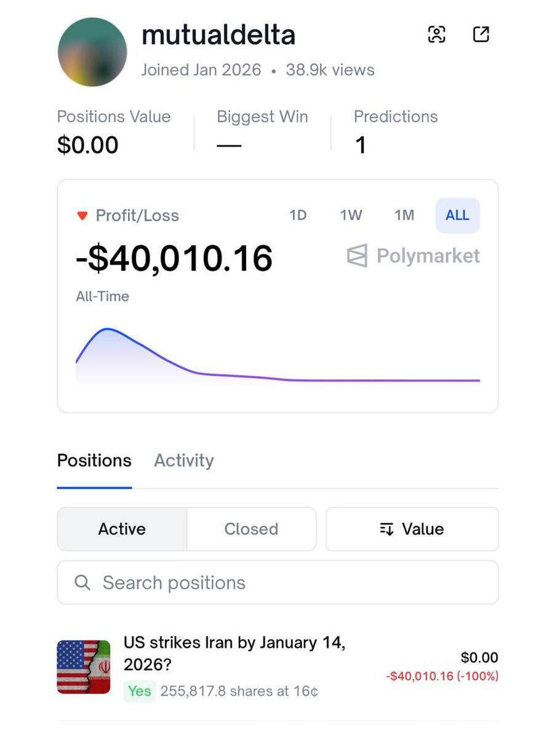Switch to the Activity tab
Viewport: 560px width, 739px height.
pos(184,461)
